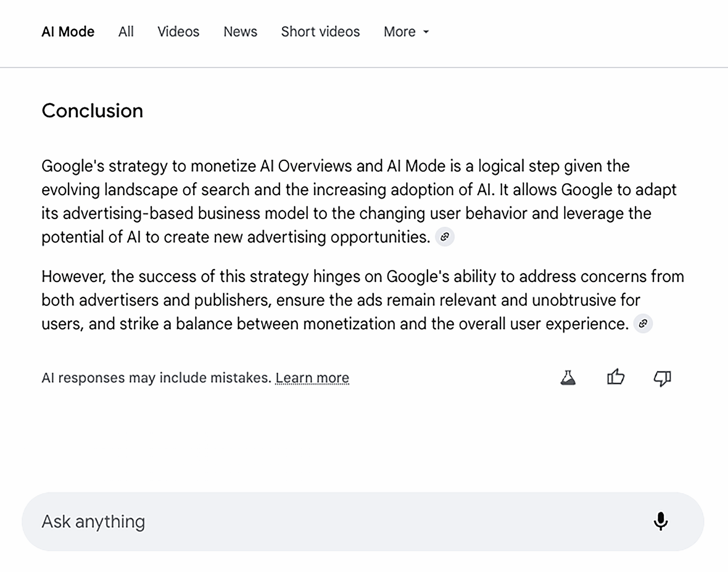
Task: Select the Short videos tab
Action: pos(320,32)
